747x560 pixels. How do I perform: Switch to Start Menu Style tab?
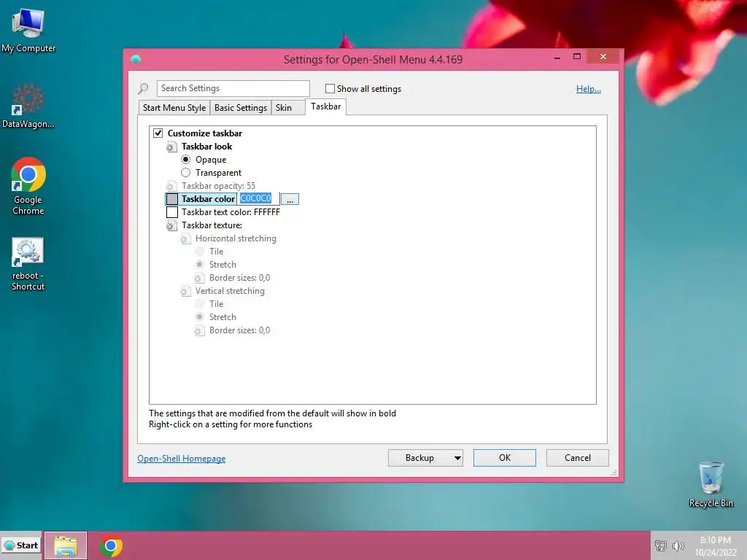click(174, 108)
